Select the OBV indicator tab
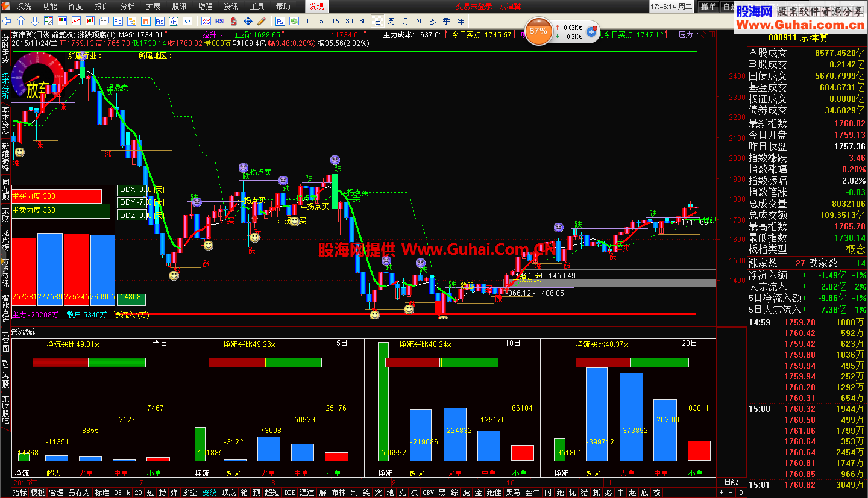This screenshot has width=868, height=498. (x=428, y=493)
